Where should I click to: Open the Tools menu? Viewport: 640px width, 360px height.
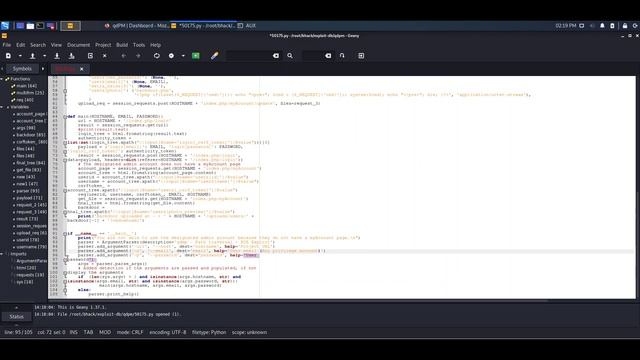pyautogui.click(x=139, y=45)
